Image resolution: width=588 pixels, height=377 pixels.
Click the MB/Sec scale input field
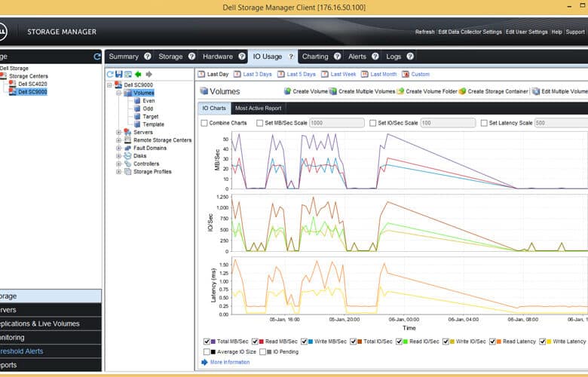[x=336, y=123]
